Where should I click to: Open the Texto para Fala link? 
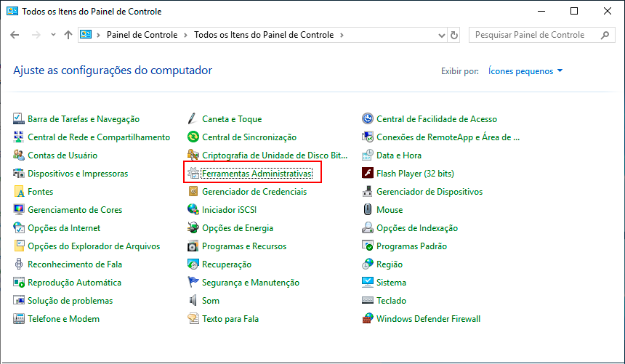coord(230,319)
